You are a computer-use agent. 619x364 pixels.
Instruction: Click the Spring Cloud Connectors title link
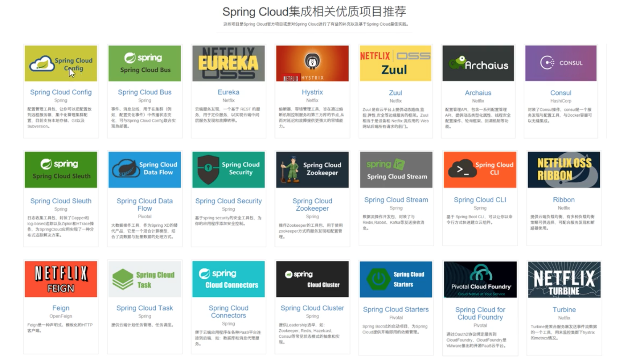tap(228, 312)
